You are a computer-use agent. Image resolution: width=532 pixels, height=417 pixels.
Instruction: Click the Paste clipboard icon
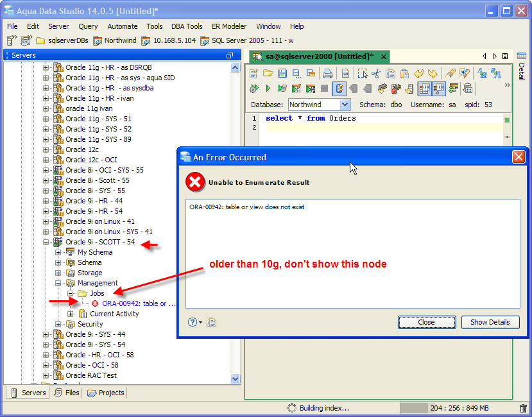(404, 73)
